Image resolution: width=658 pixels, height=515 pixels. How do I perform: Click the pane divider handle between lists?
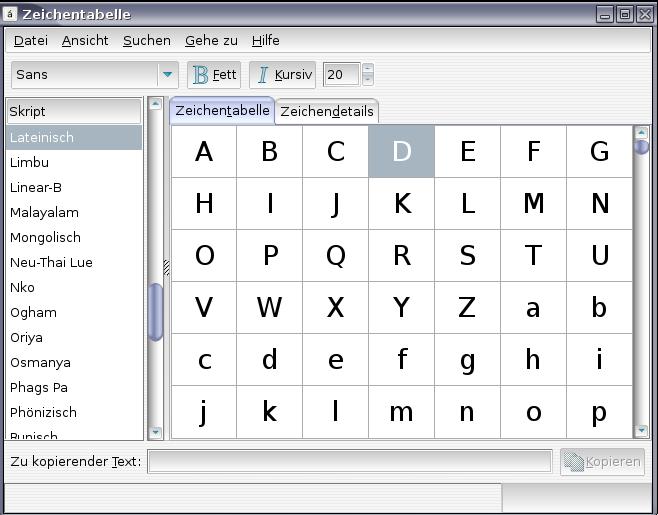point(167,268)
